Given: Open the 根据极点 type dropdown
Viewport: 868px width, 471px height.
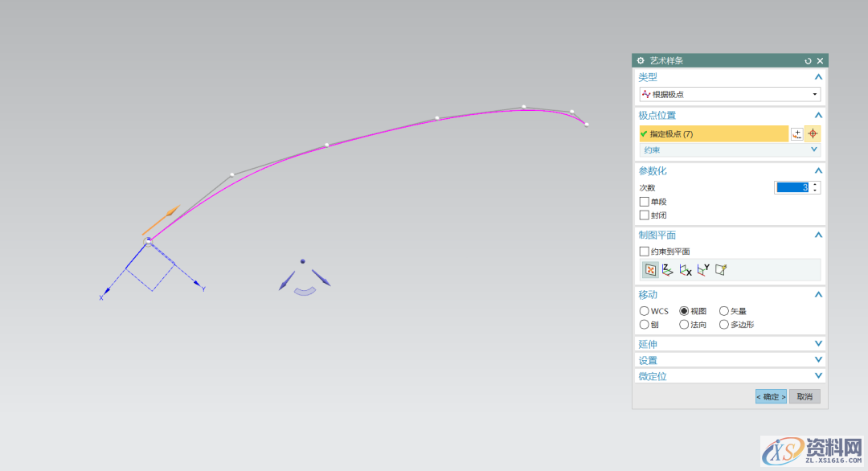Looking at the screenshot, I should coord(729,95).
